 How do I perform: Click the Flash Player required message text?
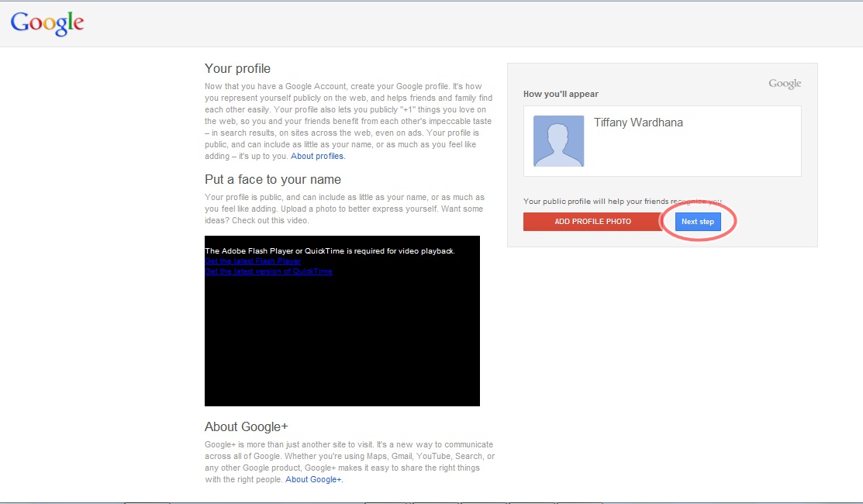click(330, 251)
